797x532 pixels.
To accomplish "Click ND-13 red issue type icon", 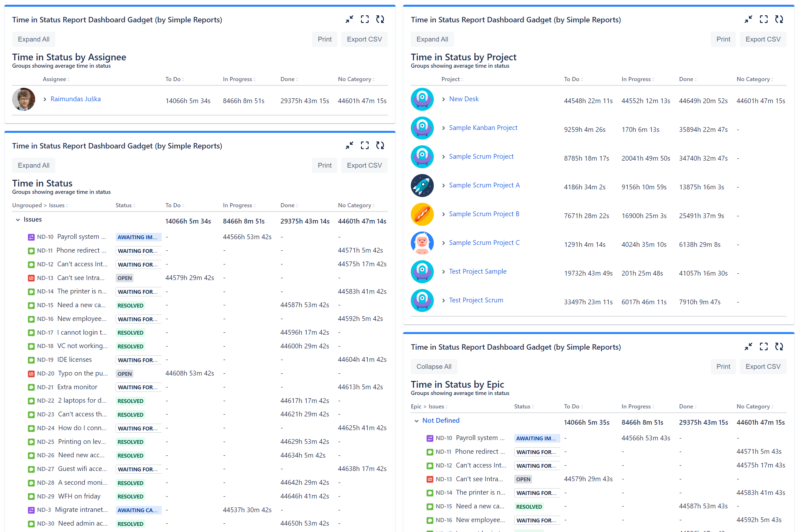I will pyautogui.click(x=31, y=278).
